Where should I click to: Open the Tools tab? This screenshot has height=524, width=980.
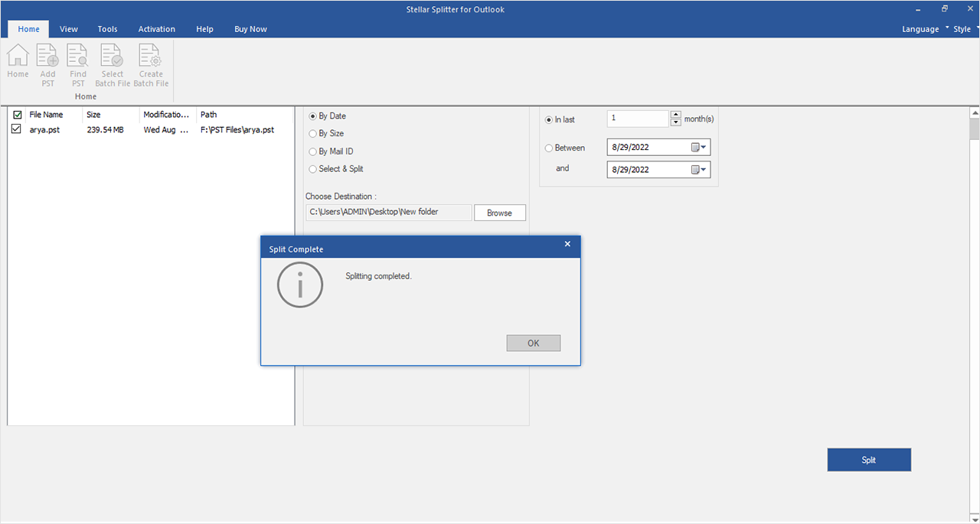coord(107,29)
